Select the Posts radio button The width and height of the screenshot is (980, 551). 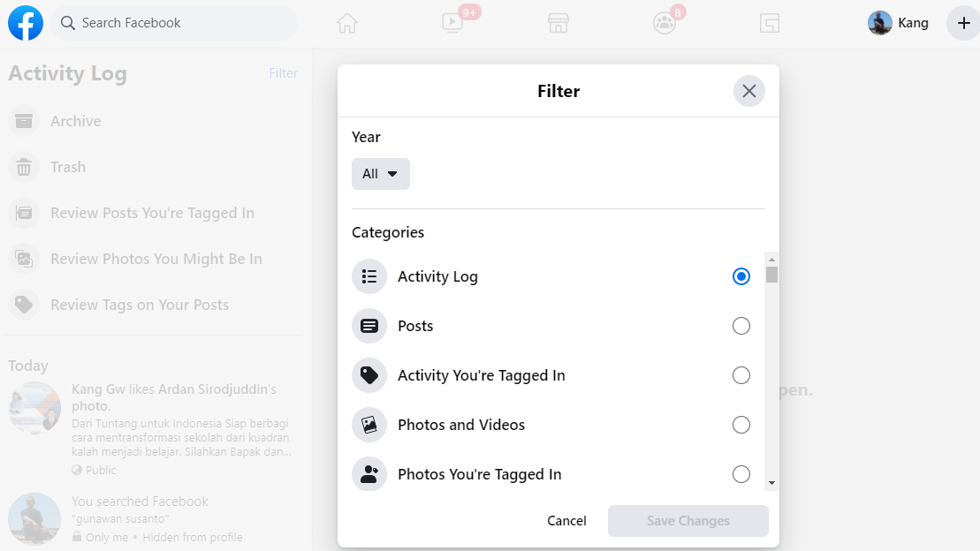pyautogui.click(x=741, y=326)
